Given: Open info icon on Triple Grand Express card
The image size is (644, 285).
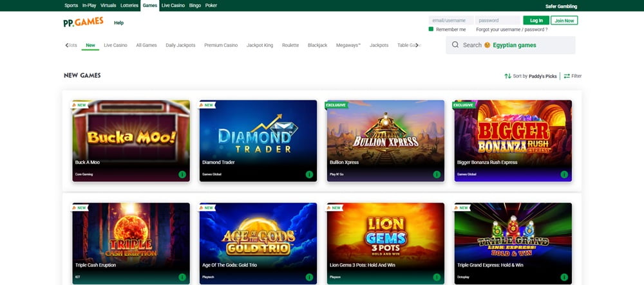Looking at the screenshot, I should pos(564,277).
